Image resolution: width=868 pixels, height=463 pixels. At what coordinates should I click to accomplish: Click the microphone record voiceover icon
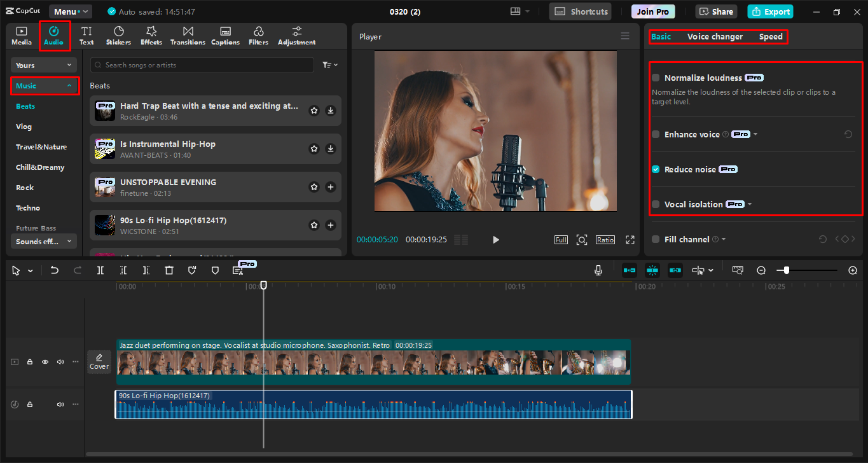click(598, 270)
